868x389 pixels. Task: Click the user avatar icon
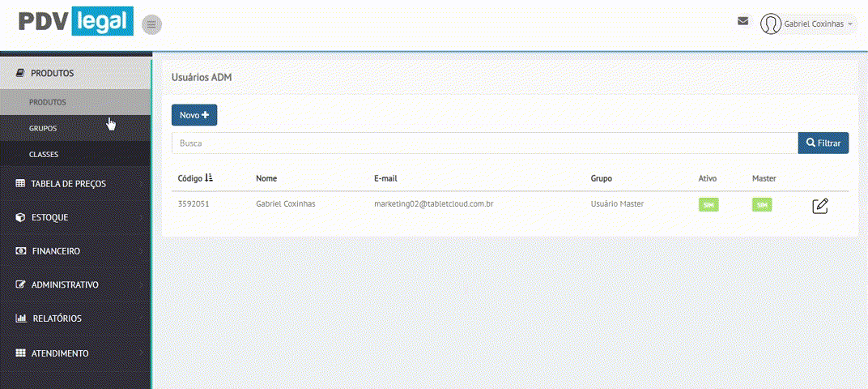[771, 24]
